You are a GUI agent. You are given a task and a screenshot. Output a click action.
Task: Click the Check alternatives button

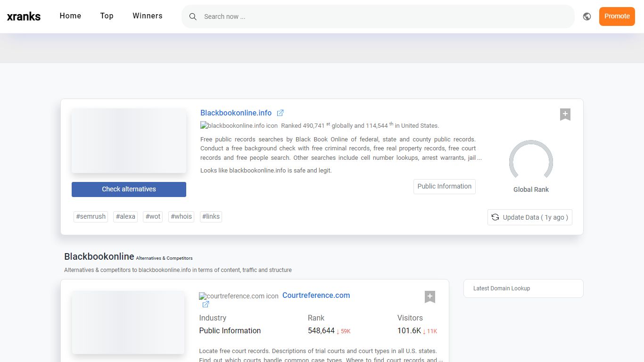click(x=129, y=189)
